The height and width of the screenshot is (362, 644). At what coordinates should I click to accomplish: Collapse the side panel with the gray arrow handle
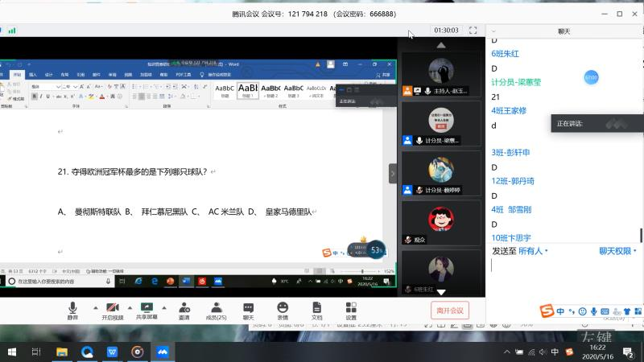(393, 173)
